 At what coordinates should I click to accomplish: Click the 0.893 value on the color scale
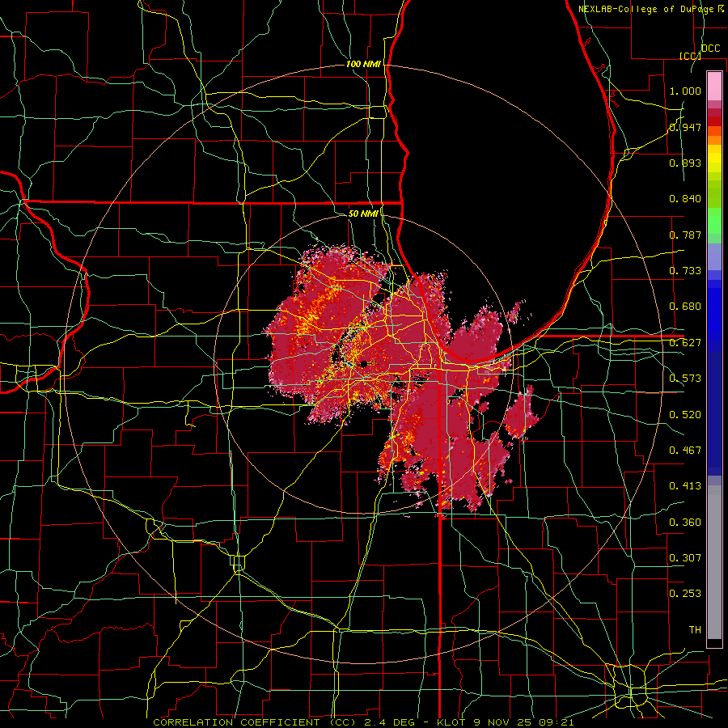pos(685,163)
